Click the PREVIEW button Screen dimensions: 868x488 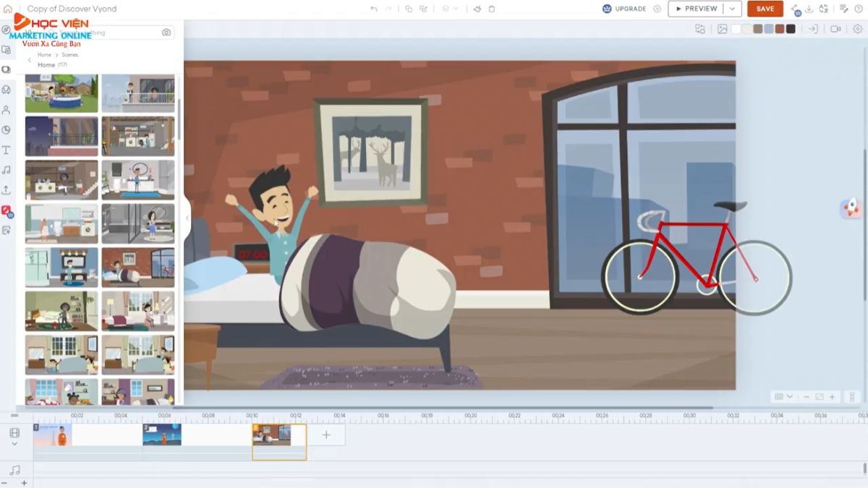(696, 9)
